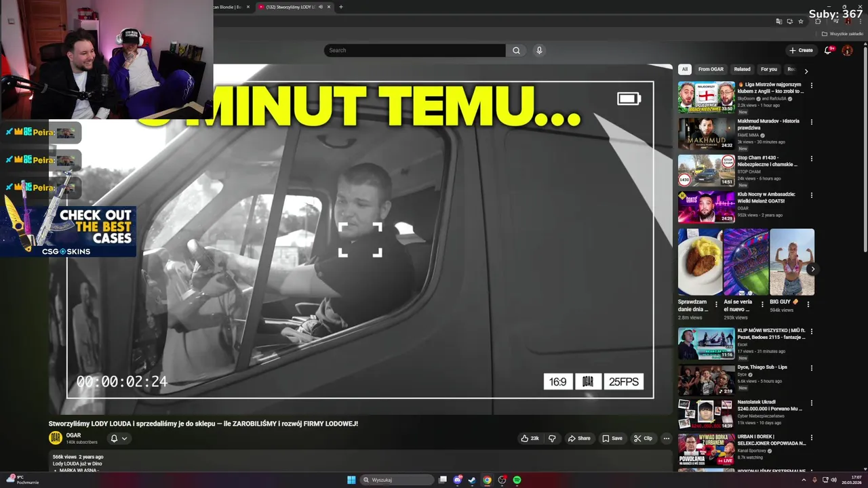This screenshot has width=868, height=488.
Task: Open Nastolatek Ukradł $240.000.000 thumbnail
Action: tap(706, 414)
